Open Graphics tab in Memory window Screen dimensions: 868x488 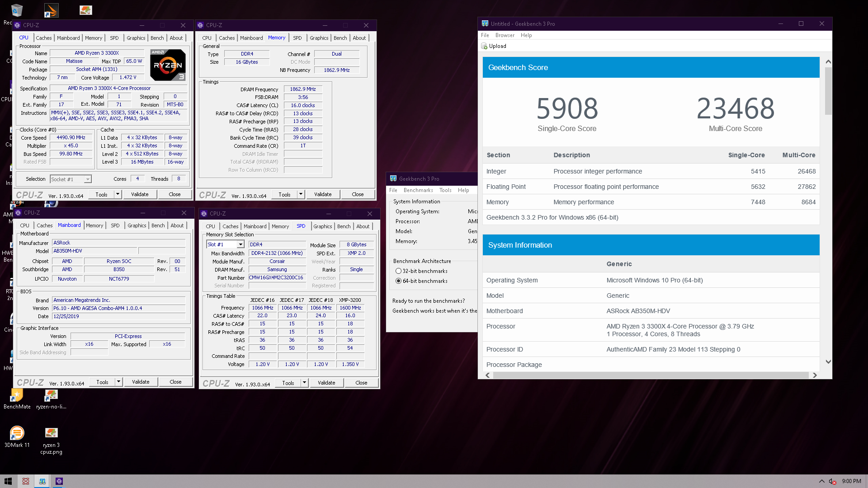click(x=319, y=38)
